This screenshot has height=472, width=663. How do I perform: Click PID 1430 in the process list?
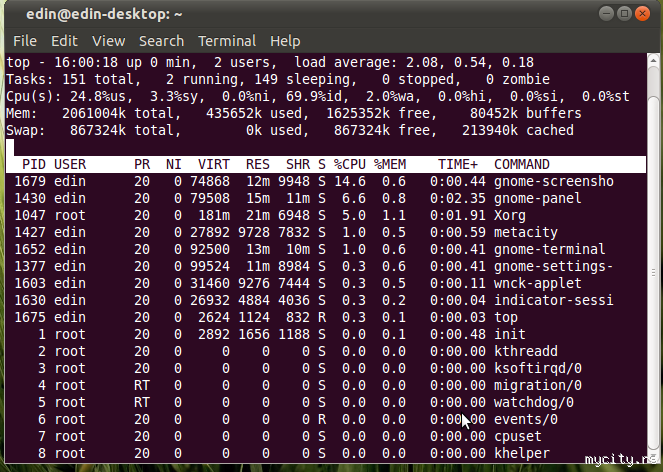[30, 198]
